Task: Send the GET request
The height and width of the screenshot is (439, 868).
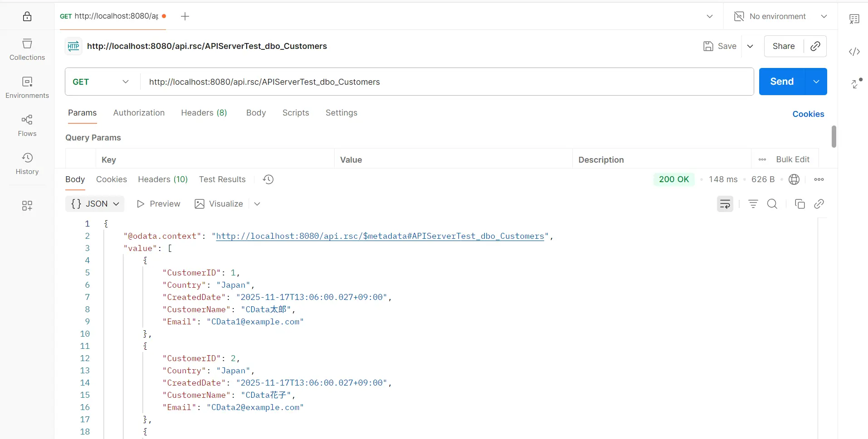Action: [x=781, y=82]
